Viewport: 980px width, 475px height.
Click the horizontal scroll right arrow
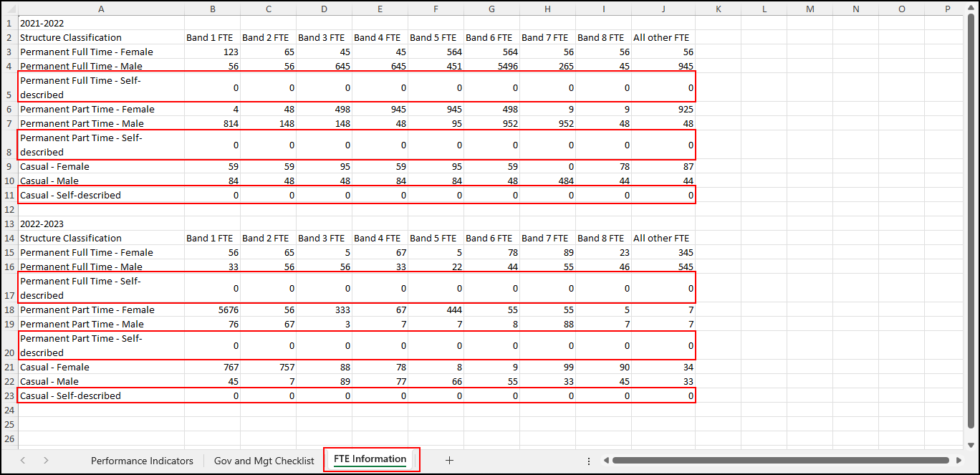coord(958,461)
